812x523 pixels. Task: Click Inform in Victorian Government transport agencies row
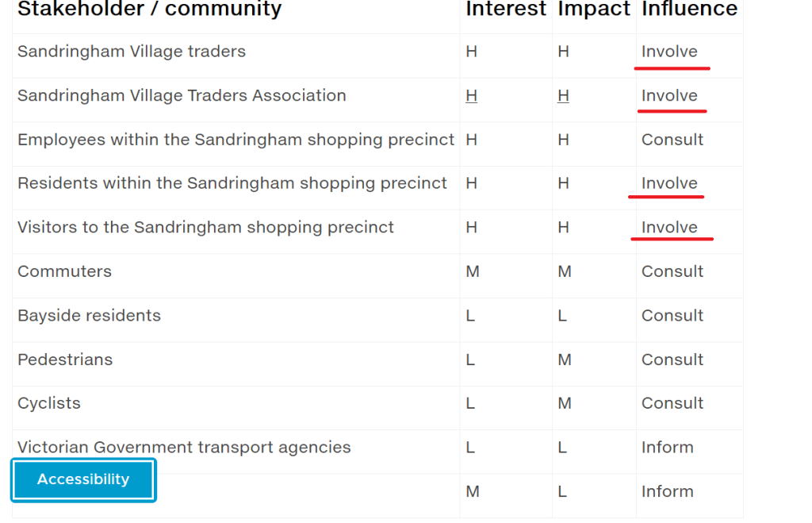pyautogui.click(x=667, y=448)
